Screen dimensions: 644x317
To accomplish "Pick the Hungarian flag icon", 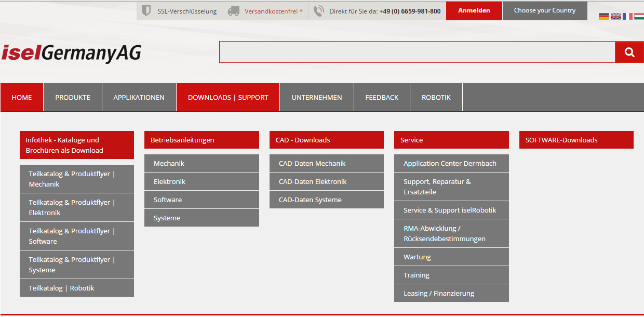I will [x=639, y=16].
